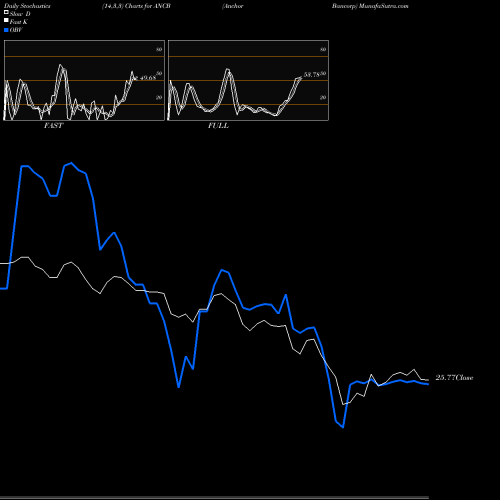Click the FAST stochastic chart panel
The width and height of the screenshot is (500, 500).
point(84,80)
